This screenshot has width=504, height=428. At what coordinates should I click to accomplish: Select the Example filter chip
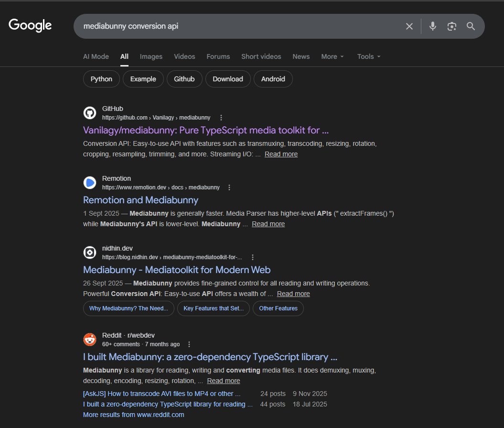click(x=143, y=79)
